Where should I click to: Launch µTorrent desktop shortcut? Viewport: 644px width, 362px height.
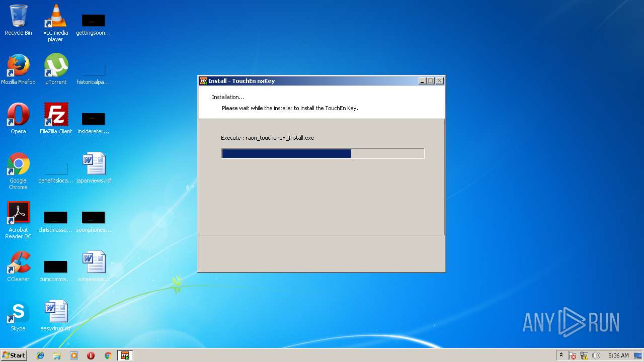click(x=56, y=69)
